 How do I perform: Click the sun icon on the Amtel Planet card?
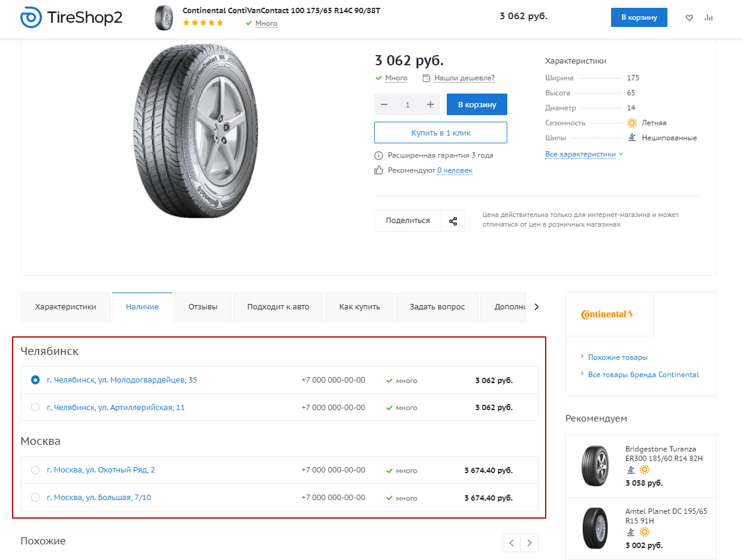(645, 532)
